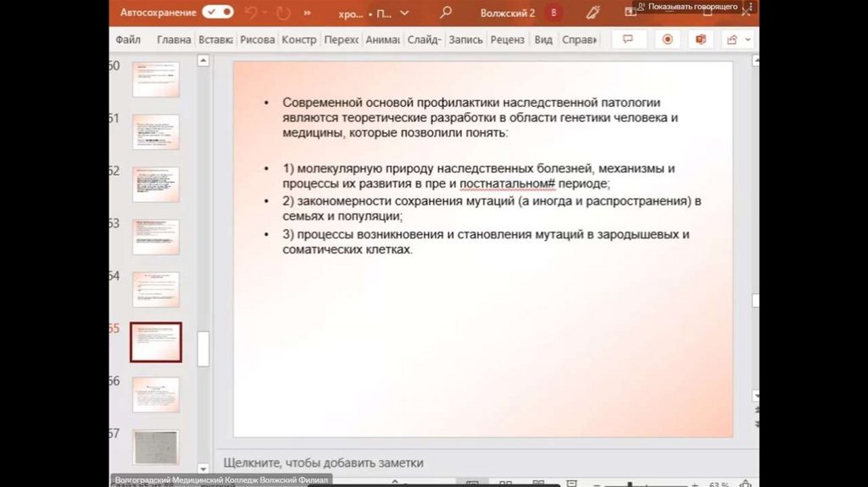The height and width of the screenshot is (487, 868).
Task: Click the Redo icon in title bar
Action: [x=282, y=13]
